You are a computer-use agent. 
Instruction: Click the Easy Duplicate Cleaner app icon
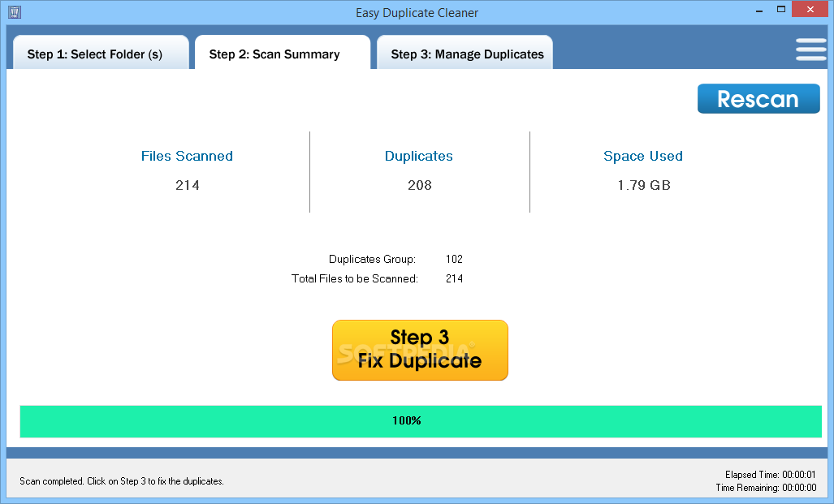pyautogui.click(x=15, y=11)
